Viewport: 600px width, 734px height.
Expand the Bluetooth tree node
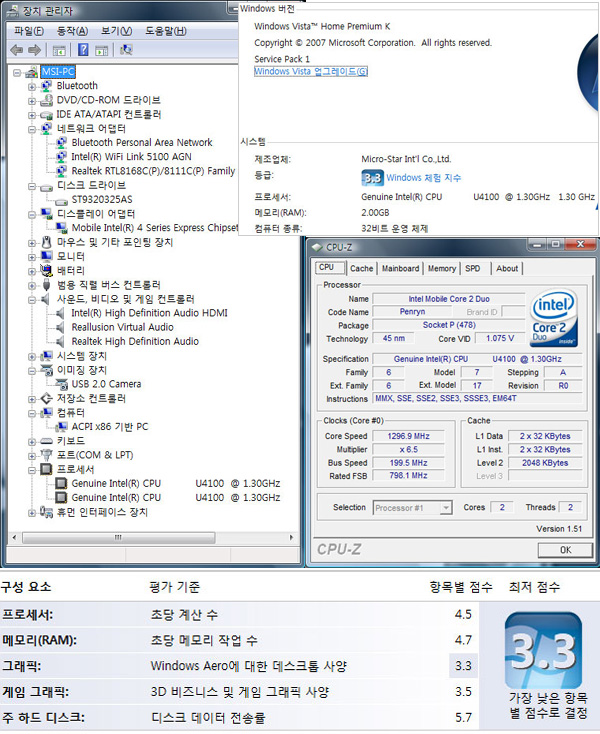click(x=32, y=87)
